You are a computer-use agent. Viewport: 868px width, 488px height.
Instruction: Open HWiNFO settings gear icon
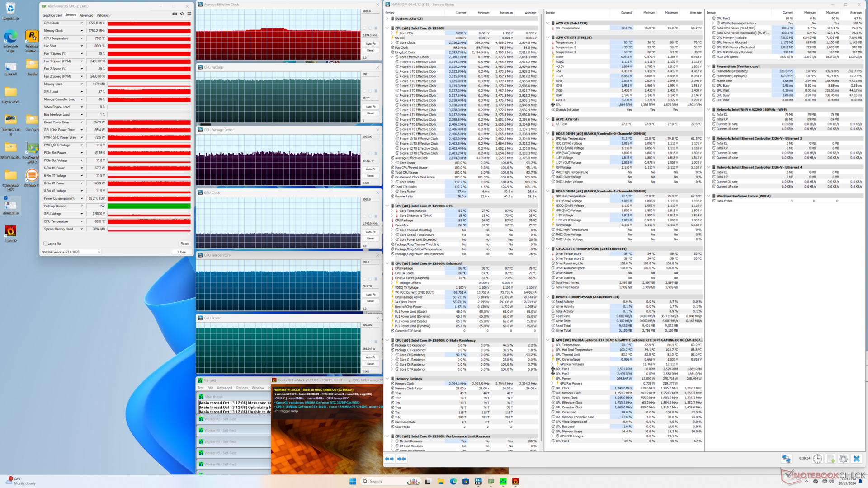pyautogui.click(x=843, y=459)
